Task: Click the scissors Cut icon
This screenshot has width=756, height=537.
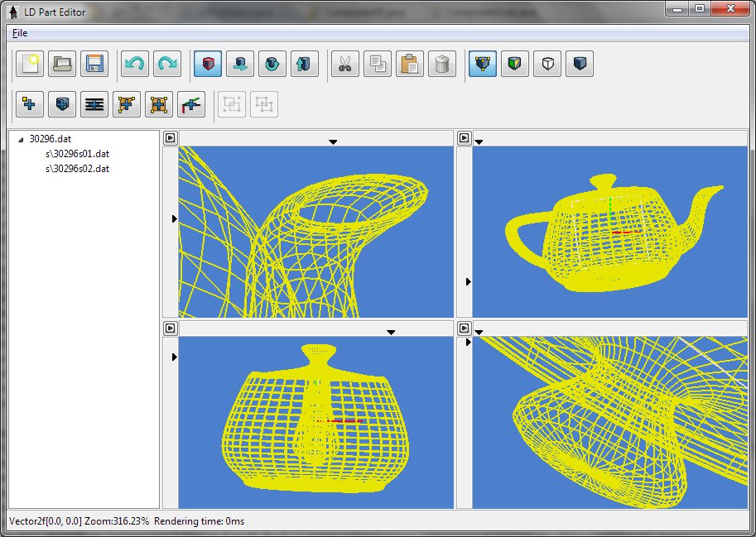Action: pyautogui.click(x=345, y=64)
